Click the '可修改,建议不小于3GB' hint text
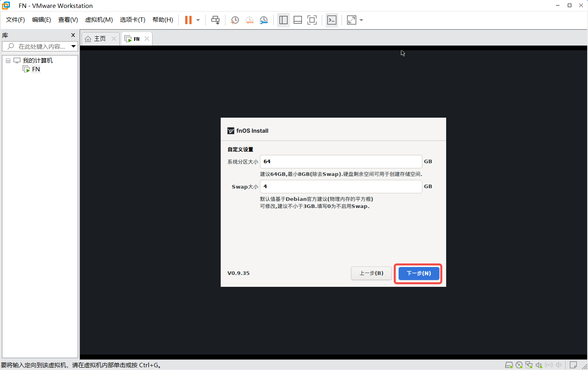This screenshot has height=370, width=588. click(x=315, y=206)
